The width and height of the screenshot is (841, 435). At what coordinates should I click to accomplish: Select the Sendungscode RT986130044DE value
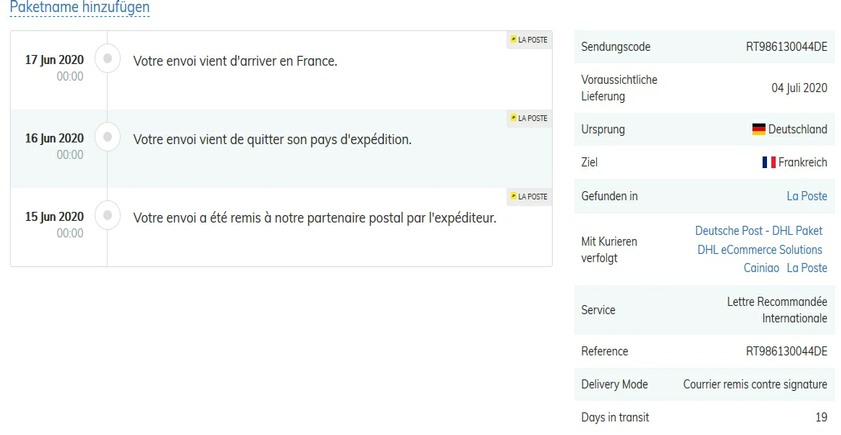(x=786, y=47)
